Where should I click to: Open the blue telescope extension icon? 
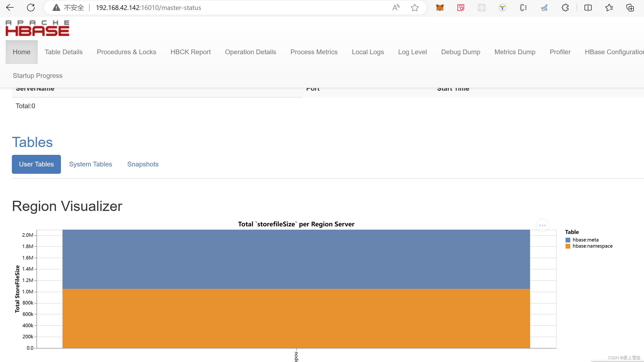[x=544, y=8]
